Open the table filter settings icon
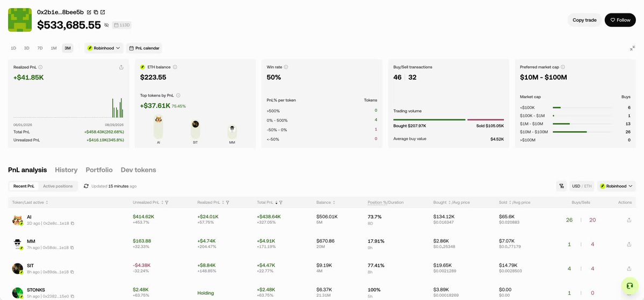644x300 pixels. tap(561, 186)
